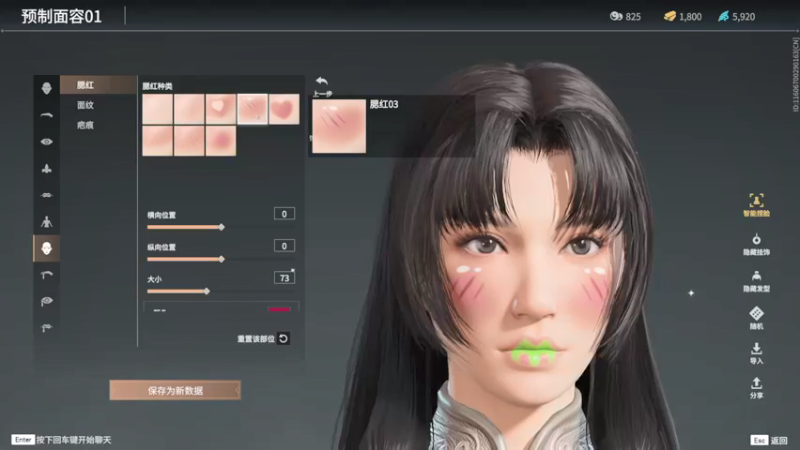This screenshot has width=800, height=450.
Task: Open the crimson blush color swatch
Action: click(279, 309)
